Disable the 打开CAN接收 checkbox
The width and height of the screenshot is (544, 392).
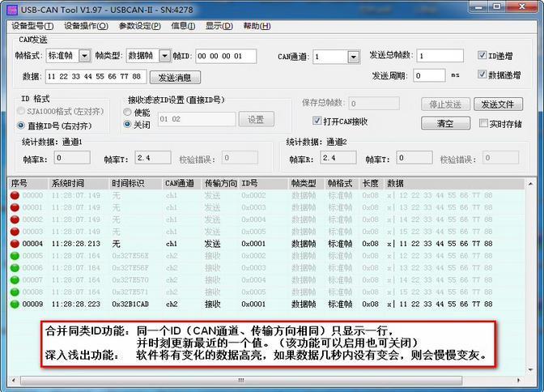[x=317, y=121]
